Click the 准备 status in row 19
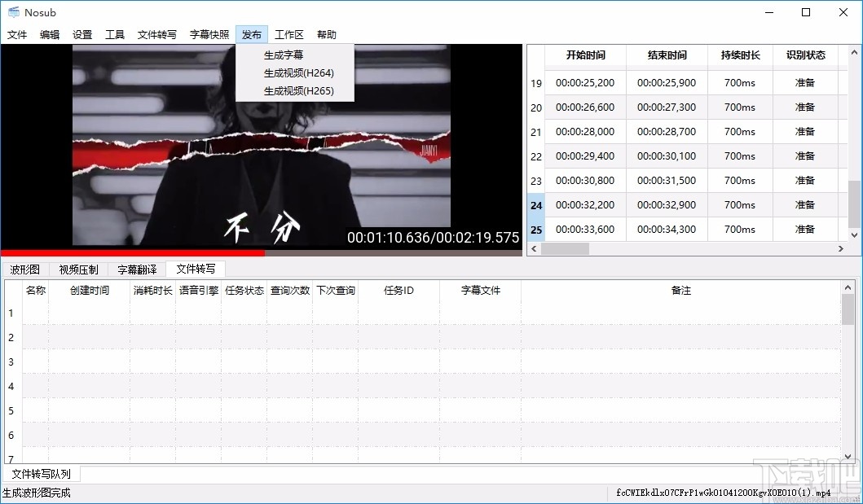Screen dimensions: 863x504 click(804, 83)
